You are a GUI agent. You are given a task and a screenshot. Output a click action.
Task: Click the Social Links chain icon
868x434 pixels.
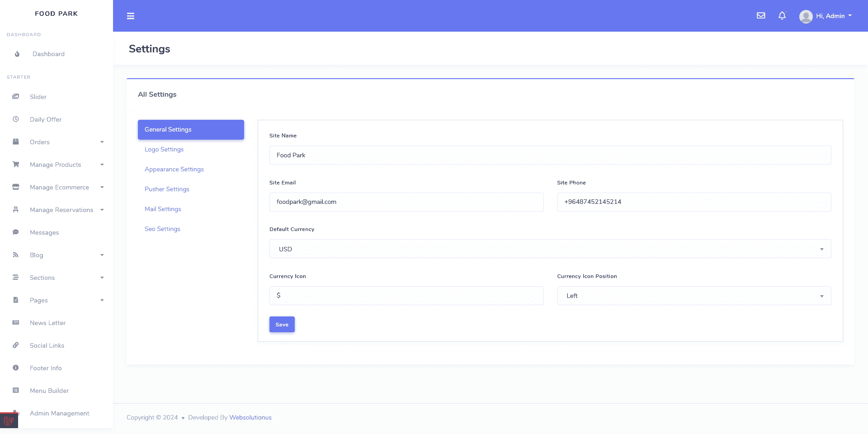coord(16,345)
